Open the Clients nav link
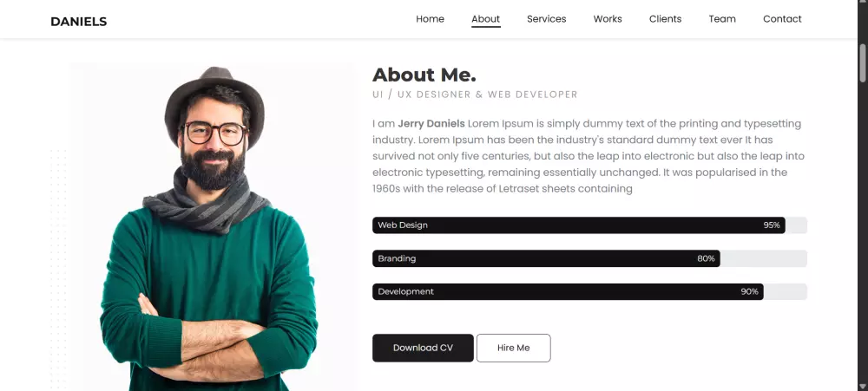Screen dimensions: 868x391 665,19
